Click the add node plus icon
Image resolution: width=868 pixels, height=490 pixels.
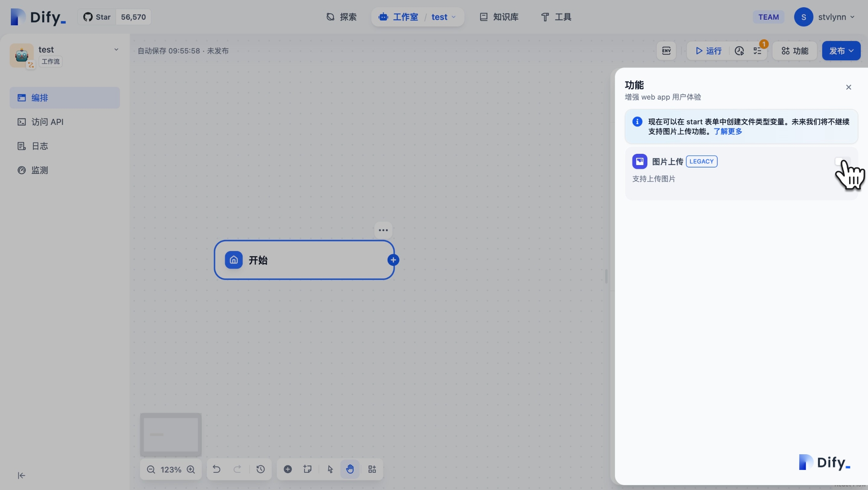click(x=288, y=469)
